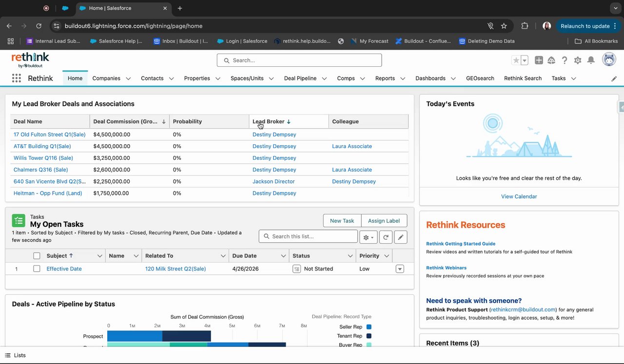Open the Rethink Getting Started Guide link

pyautogui.click(x=461, y=244)
